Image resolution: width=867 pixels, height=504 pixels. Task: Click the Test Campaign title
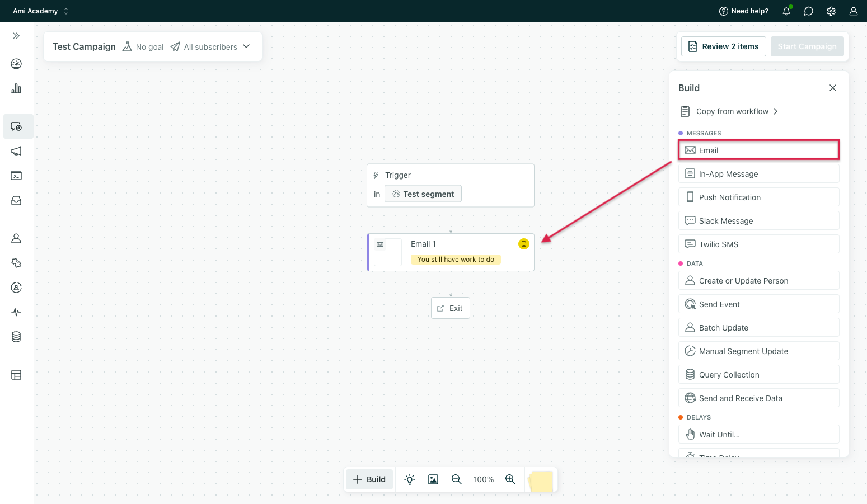(84, 46)
